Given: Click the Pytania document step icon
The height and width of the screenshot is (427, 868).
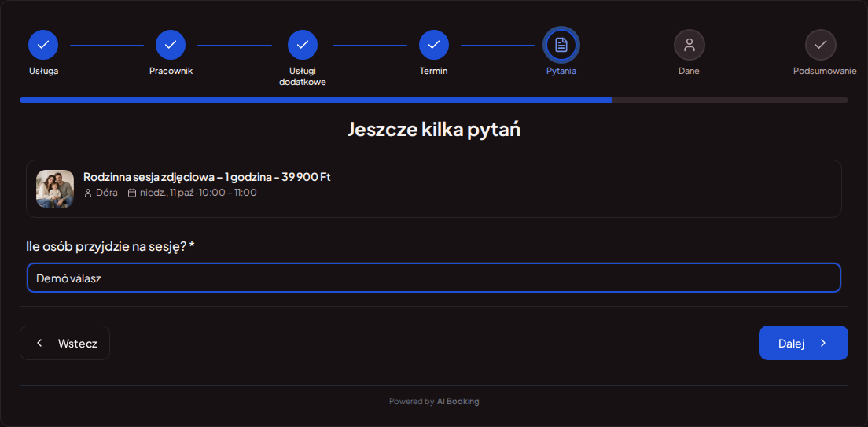Looking at the screenshot, I should click(561, 45).
